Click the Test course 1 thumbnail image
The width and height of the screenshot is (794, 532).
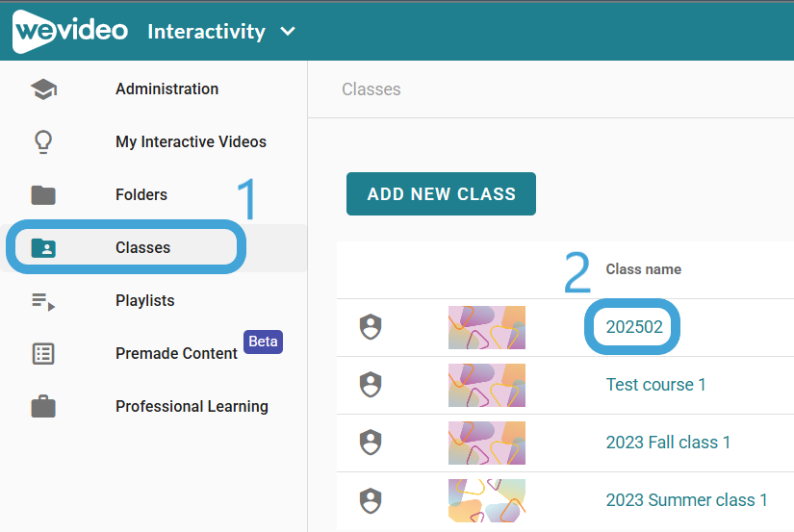487,385
